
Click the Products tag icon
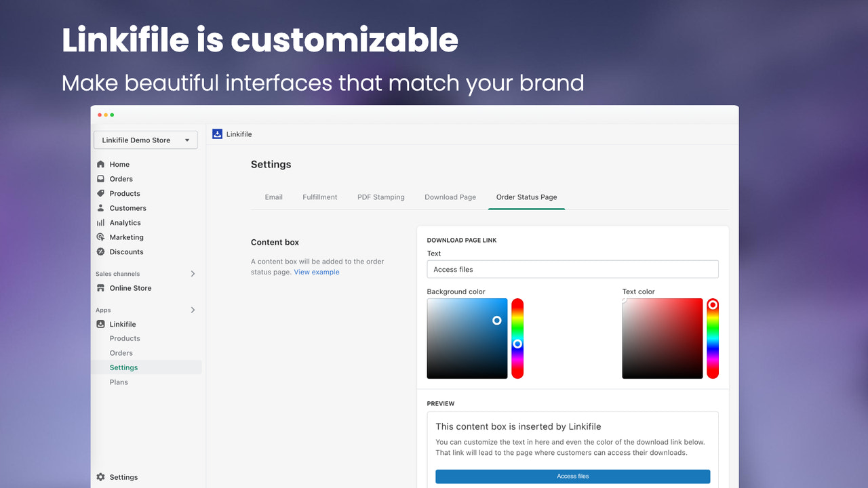point(101,193)
